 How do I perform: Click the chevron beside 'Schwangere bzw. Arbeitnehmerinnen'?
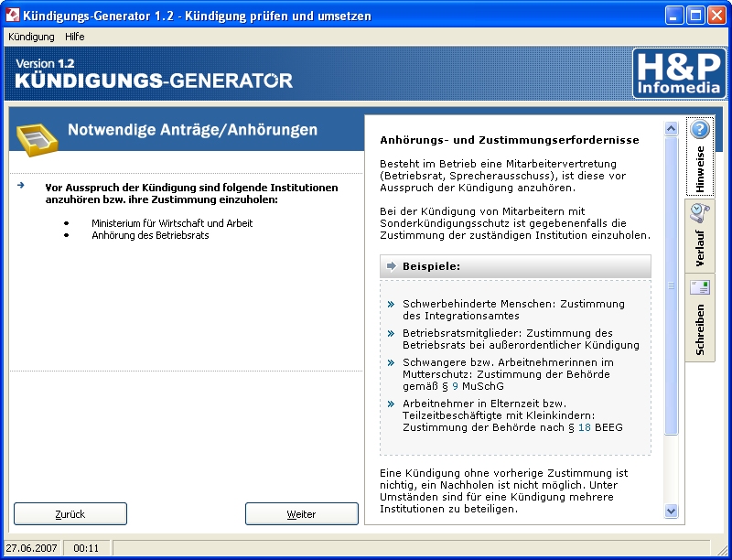pyautogui.click(x=392, y=362)
